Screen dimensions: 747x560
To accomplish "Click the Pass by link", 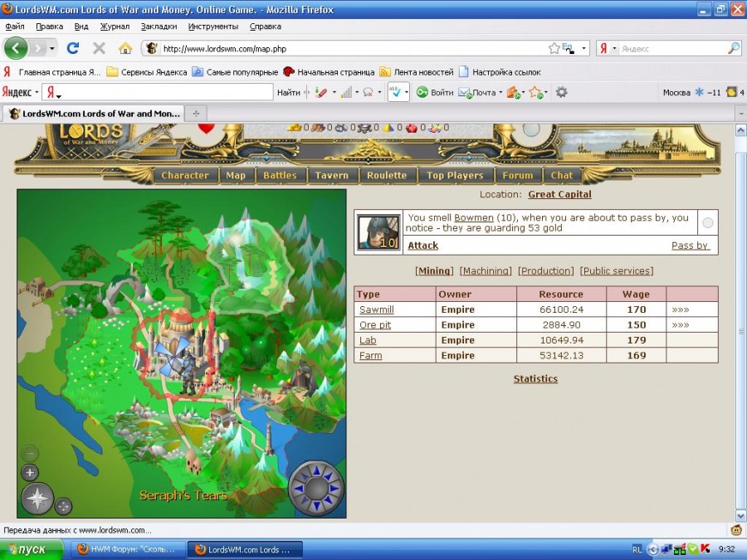I will point(690,246).
